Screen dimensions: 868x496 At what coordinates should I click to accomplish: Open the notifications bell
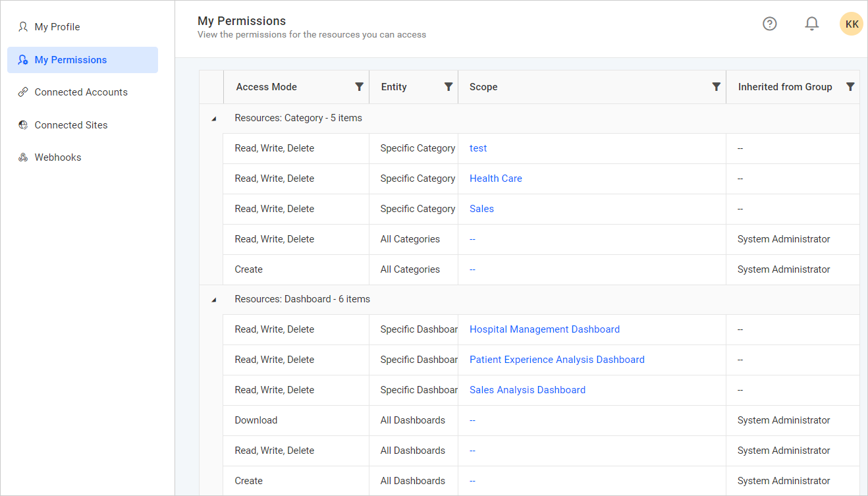pos(811,23)
